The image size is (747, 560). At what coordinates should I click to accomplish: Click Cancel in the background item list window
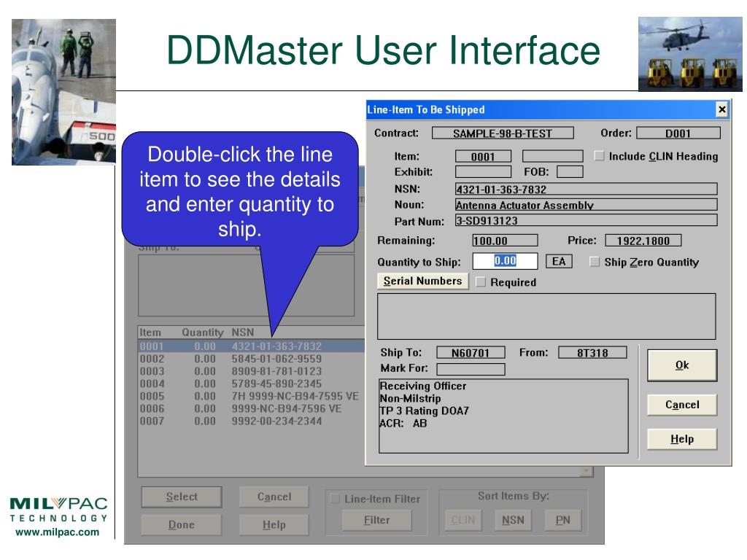[274, 497]
